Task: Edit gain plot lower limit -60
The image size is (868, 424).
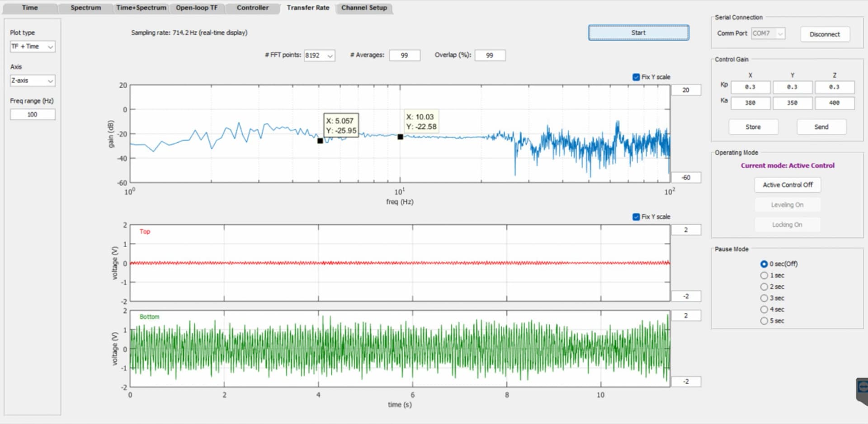Action: point(686,178)
